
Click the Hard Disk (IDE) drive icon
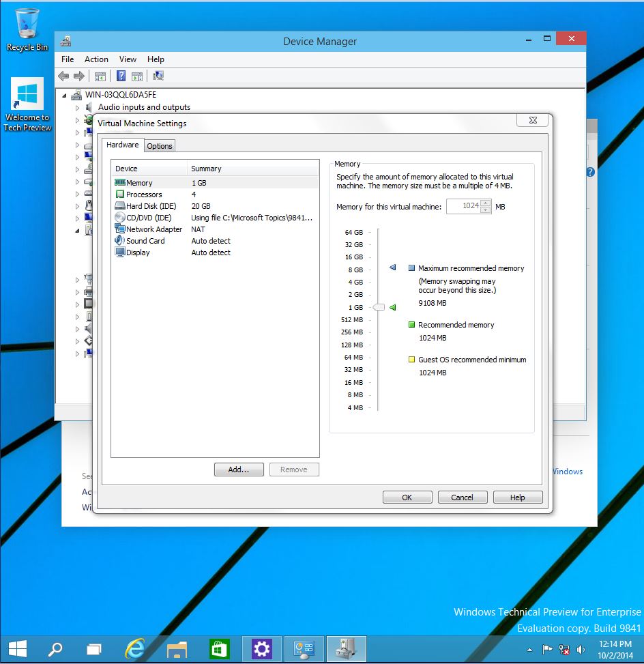click(120, 206)
